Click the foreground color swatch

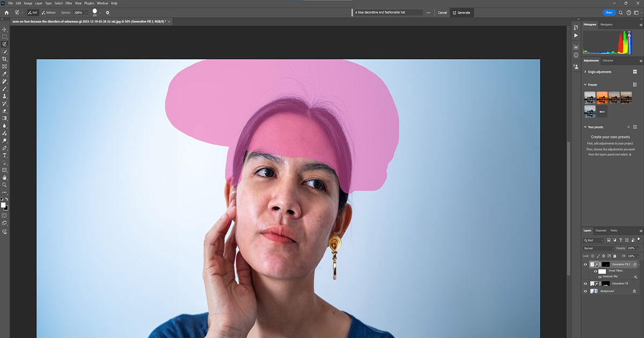pos(3,205)
